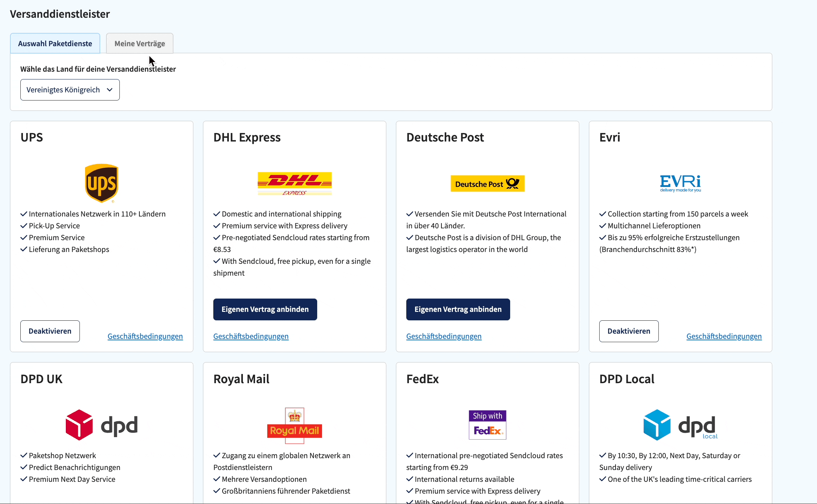Click 'Predict Benachrichtigungen' text
This screenshot has width=817, height=504.
point(75,467)
